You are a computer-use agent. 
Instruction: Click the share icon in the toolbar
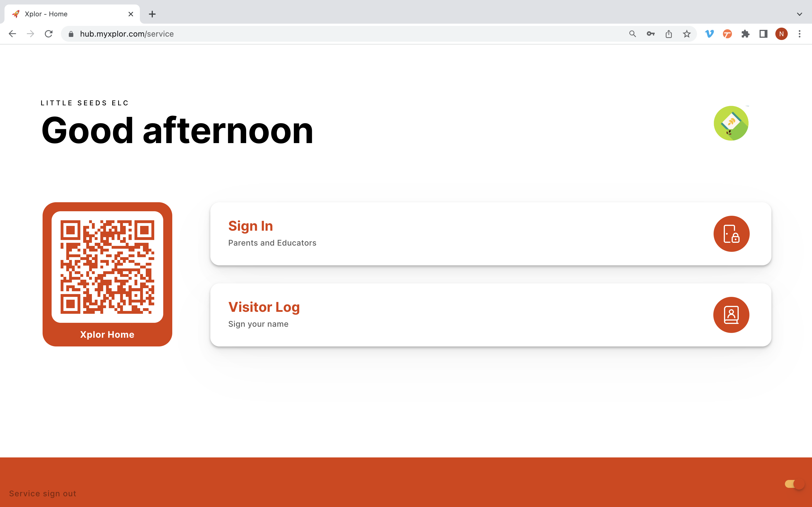(x=669, y=34)
